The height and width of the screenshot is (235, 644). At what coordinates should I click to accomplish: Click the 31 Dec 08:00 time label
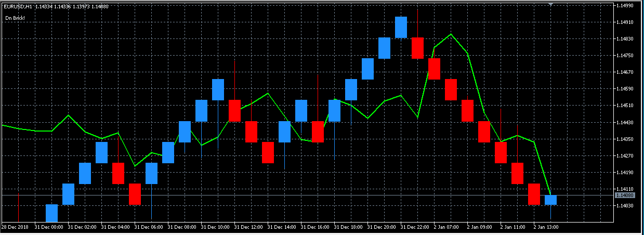point(182,227)
